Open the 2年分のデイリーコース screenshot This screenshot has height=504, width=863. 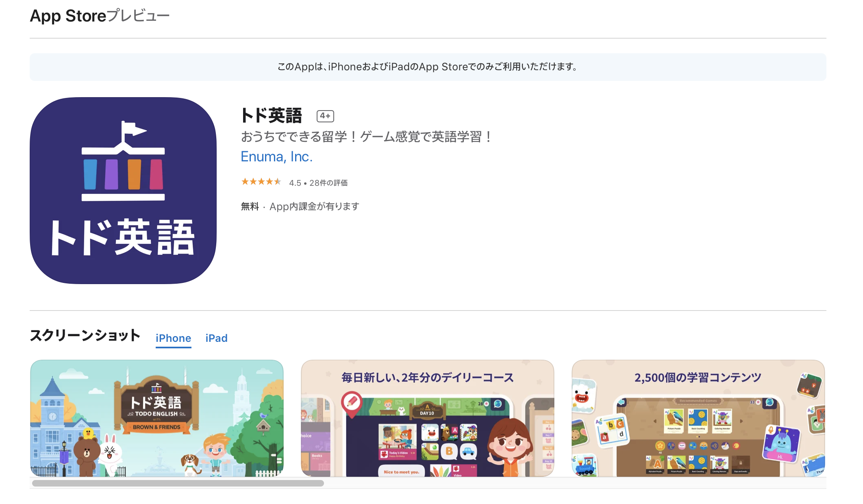(x=428, y=418)
